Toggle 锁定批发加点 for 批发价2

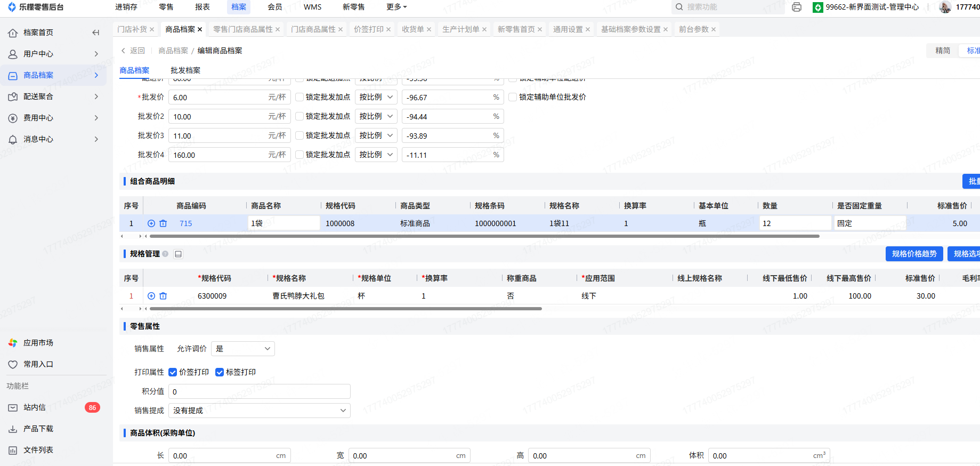pos(299,116)
